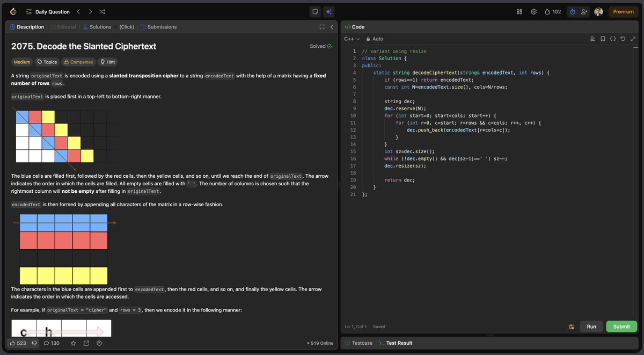
Task: Format code with the lines icon
Action: point(593,39)
